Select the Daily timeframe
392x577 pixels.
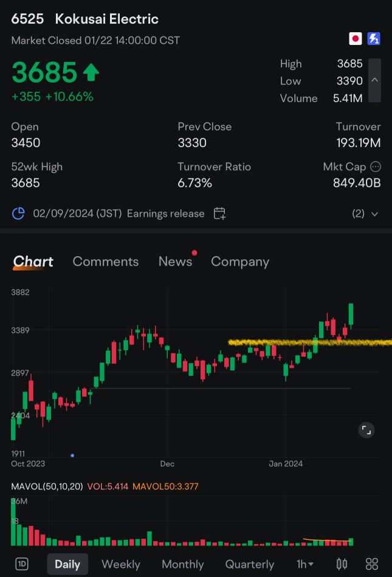tap(67, 564)
